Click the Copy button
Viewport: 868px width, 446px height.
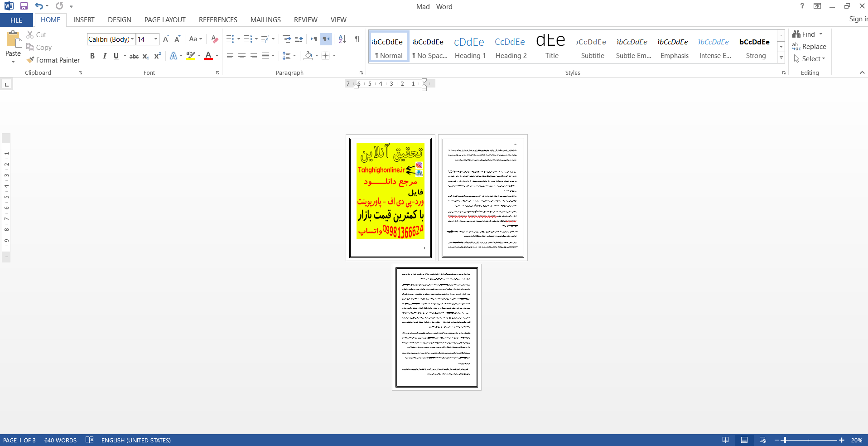pyautogui.click(x=39, y=47)
